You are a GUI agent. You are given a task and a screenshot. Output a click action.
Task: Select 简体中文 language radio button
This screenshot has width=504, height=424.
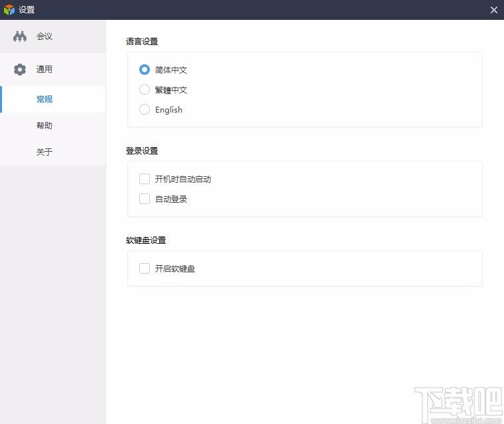coord(145,70)
